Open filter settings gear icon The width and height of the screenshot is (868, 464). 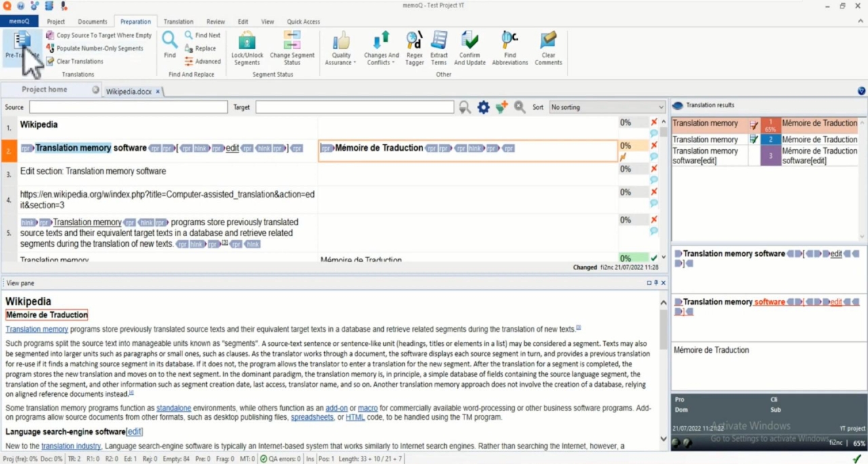tap(483, 107)
